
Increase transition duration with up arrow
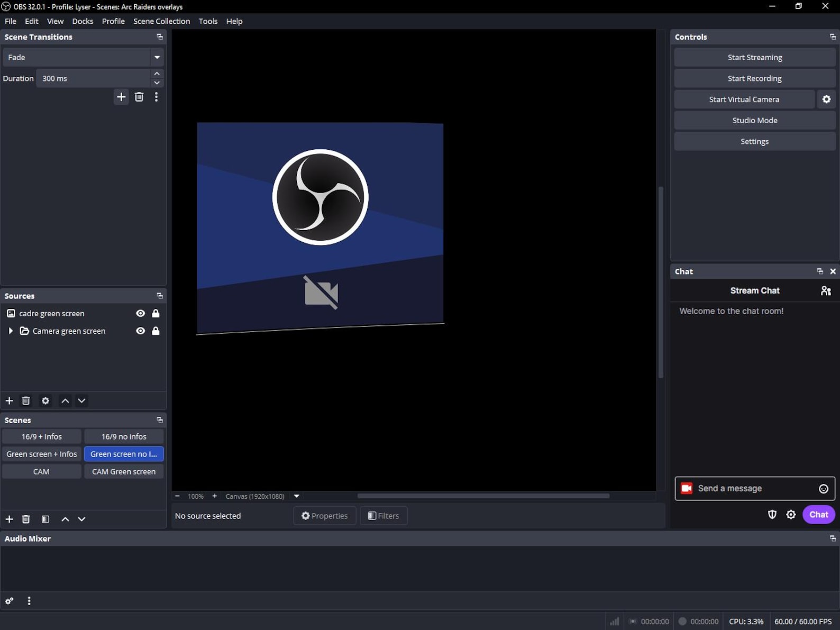[x=157, y=74]
